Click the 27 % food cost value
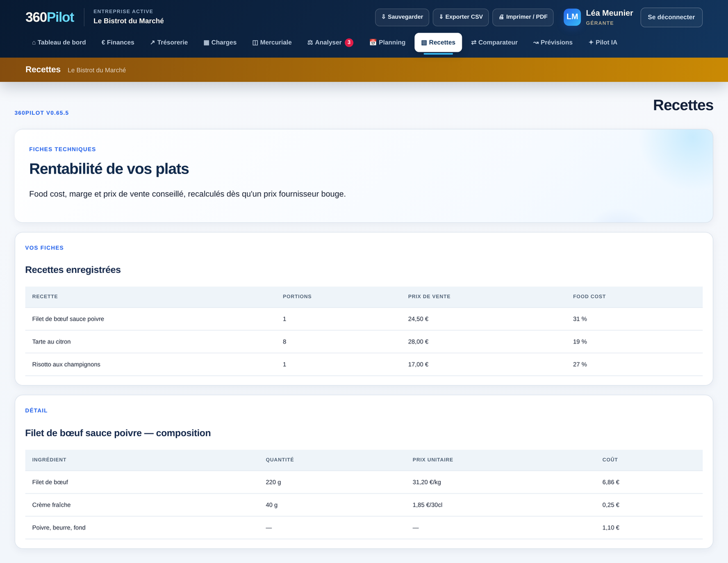Image resolution: width=728 pixels, height=563 pixels. tap(580, 365)
